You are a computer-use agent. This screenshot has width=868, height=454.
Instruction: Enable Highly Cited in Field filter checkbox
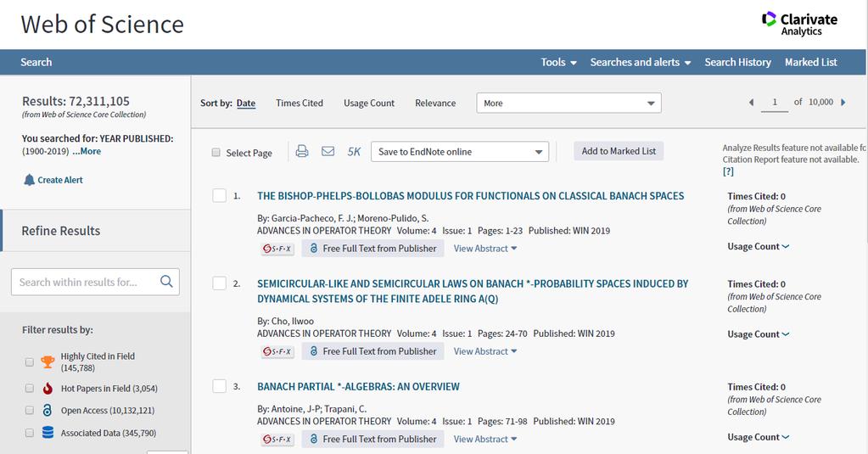tap(30, 362)
